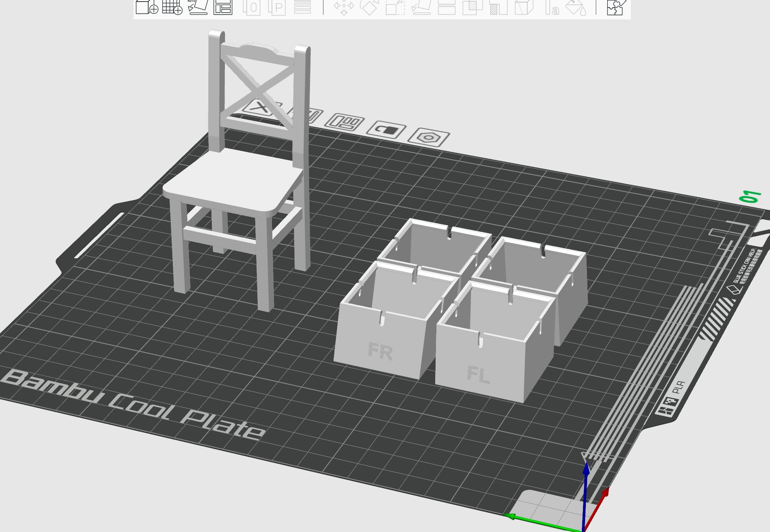The image size is (770, 532).
Task: Select the Scale tool icon
Action: [395, 7]
